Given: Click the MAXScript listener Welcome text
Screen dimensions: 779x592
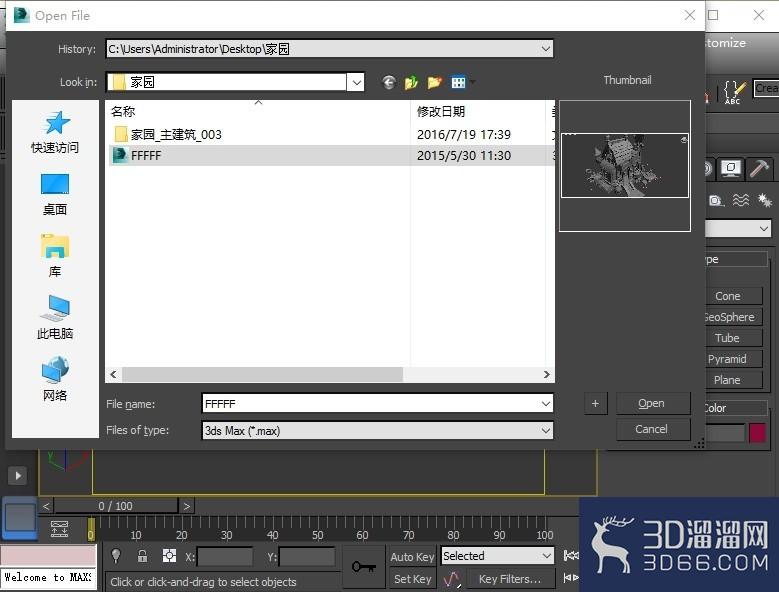Looking at the screenshot, I should click(x=48, y=578).
